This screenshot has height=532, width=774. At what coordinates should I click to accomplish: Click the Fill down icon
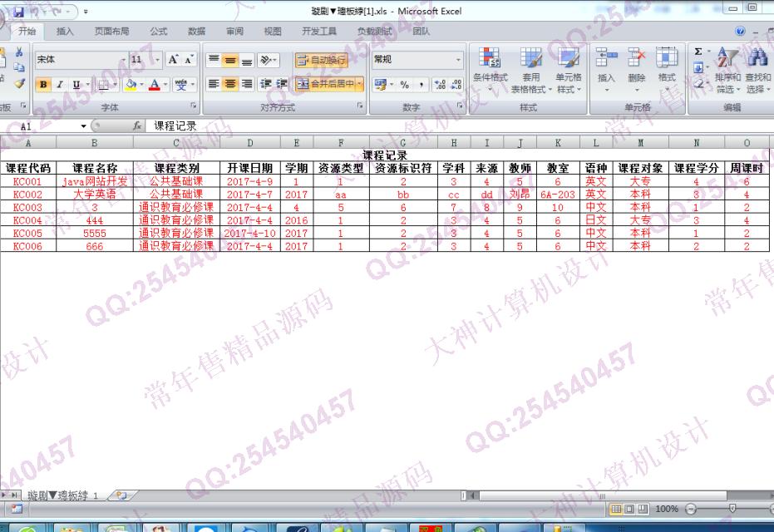pos(698,67)
